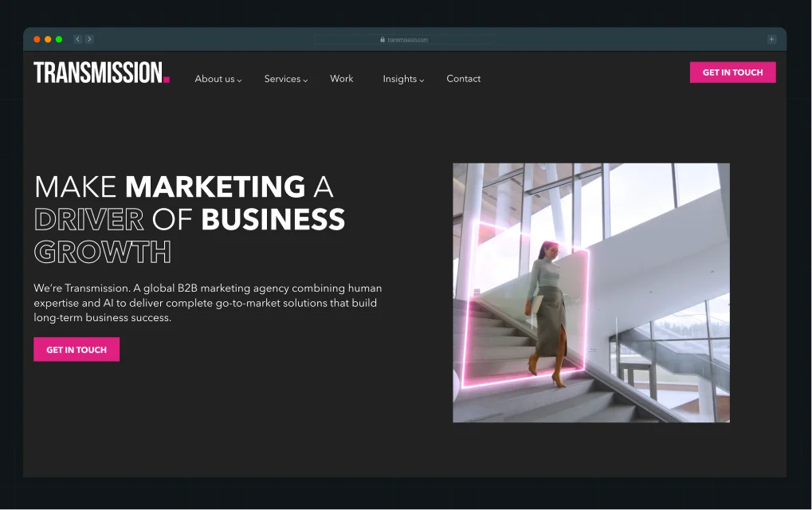Viewport: 812px width, 510px height.
Task: Open the Contact page
Action: click(x=464, y=79)
